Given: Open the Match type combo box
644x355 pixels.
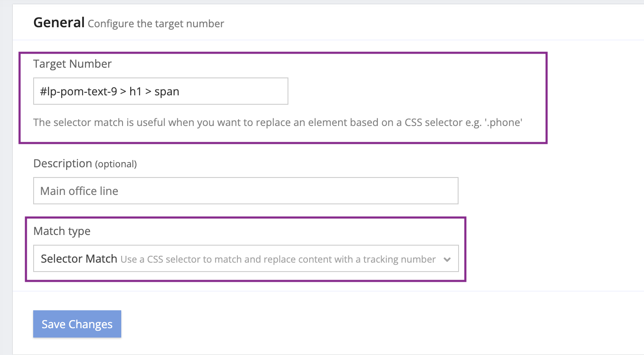Looking at the screenshot, I should click(x=246, y=258).
